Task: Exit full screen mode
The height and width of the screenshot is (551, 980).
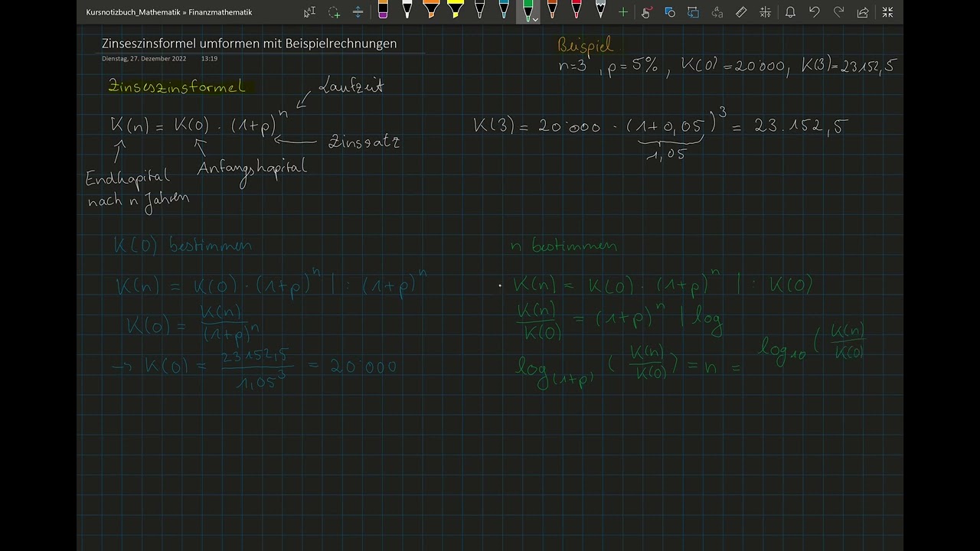Action: point(887,12)
